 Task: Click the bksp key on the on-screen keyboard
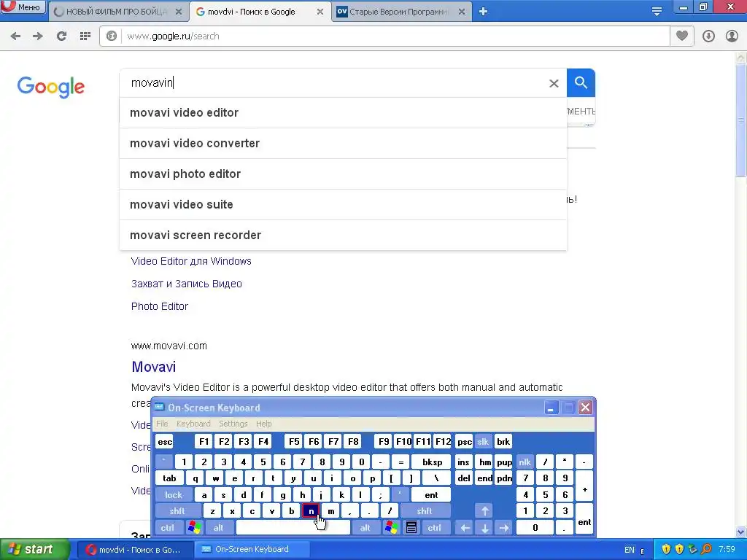pos(432,462)
